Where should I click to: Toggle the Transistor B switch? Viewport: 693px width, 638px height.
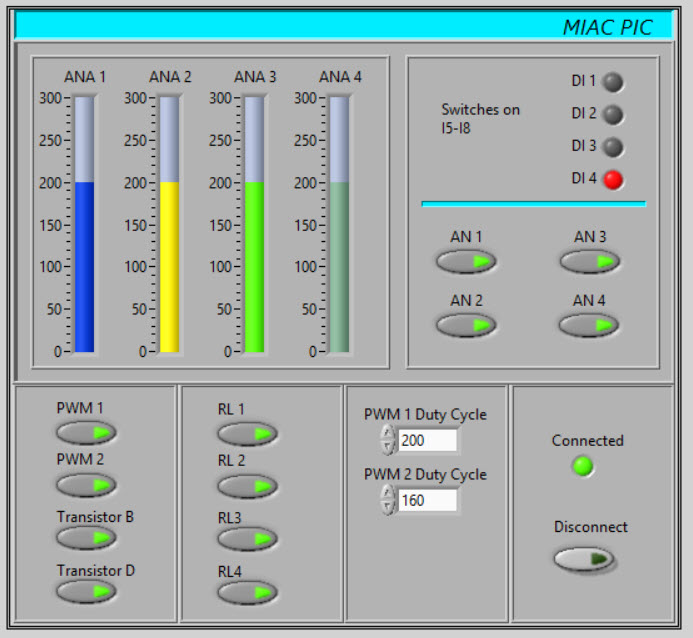click(x=86, y=538)
